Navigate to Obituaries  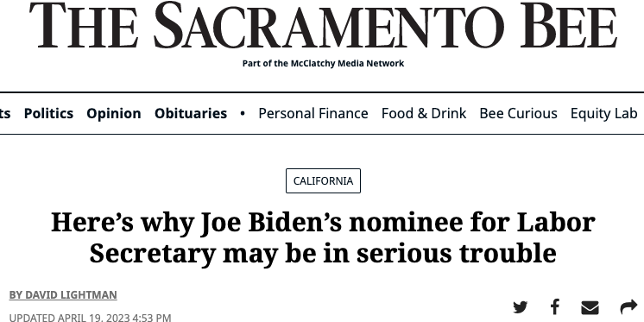191,113
